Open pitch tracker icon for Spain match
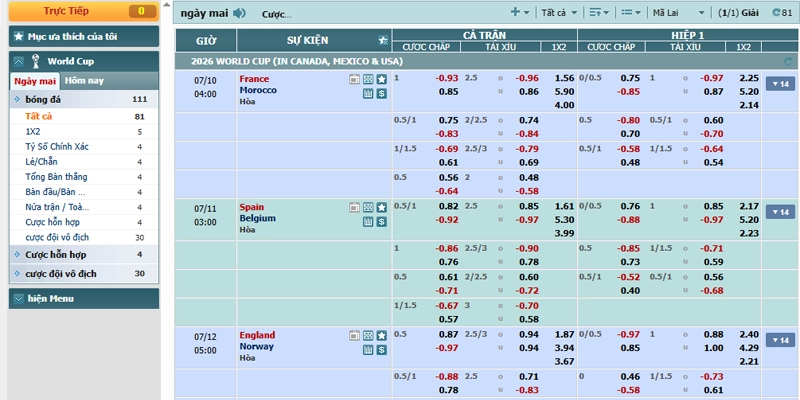 tap(368, 207)
